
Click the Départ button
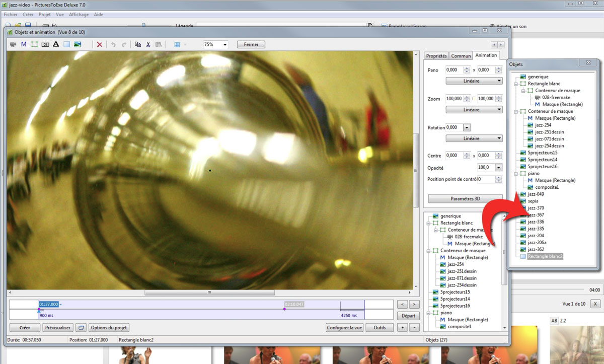coord(408,316)
